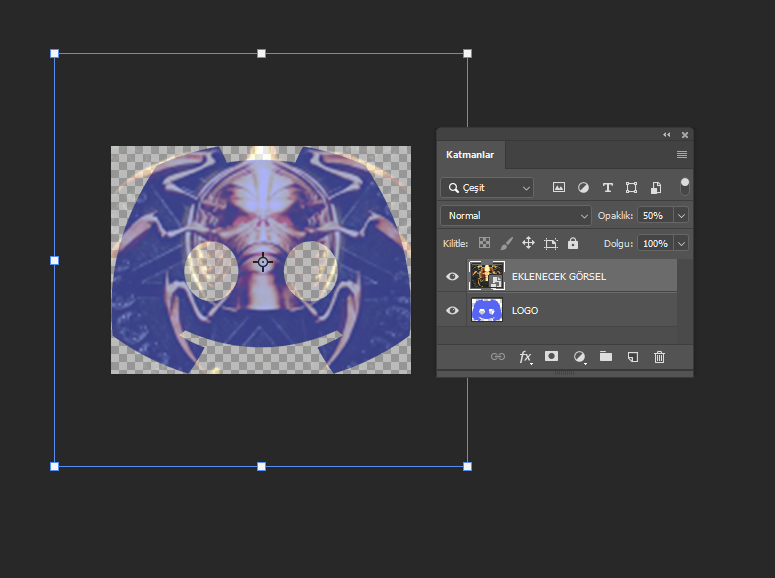The width and height of the screenshot is (775, 578).
Task: Create a new layer with the page icon
Action: tap(632, 357)
